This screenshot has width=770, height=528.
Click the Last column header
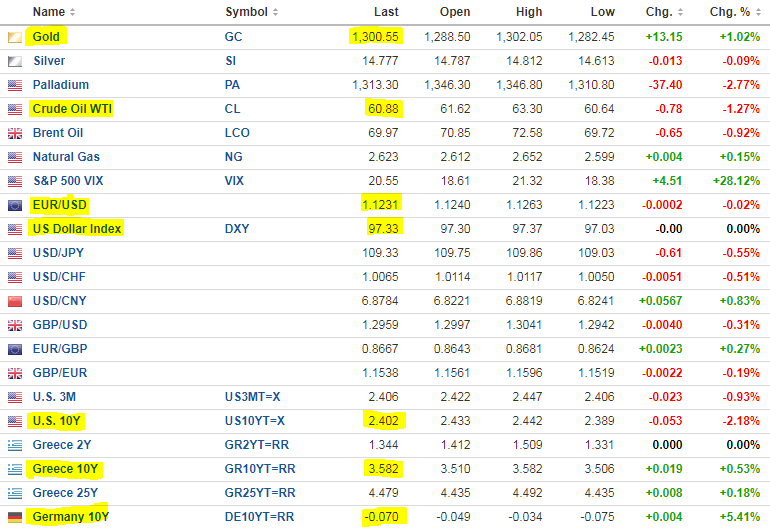tap(386, 12)
